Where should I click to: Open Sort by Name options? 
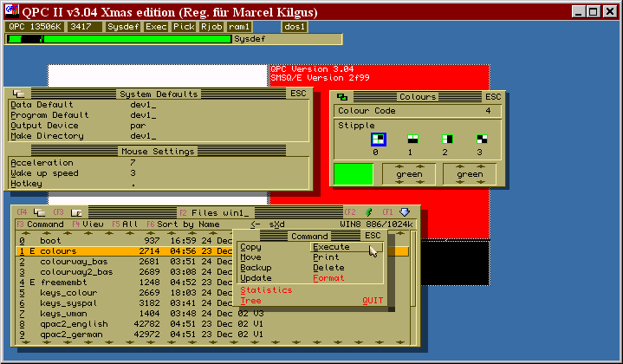point(187,224)
